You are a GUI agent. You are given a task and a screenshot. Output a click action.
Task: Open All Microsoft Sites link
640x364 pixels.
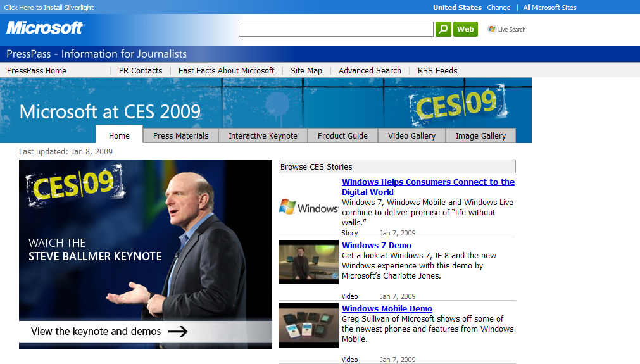coord(549,8)
